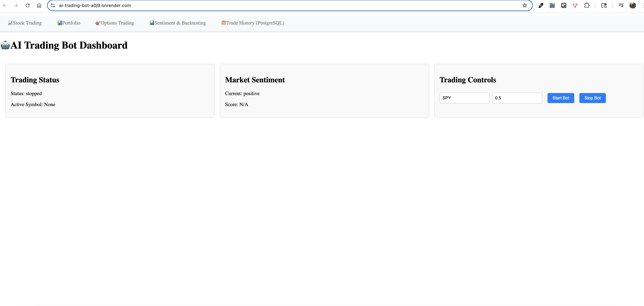
Task: Switch to the Portfolio tab
Action: point(69,23)
